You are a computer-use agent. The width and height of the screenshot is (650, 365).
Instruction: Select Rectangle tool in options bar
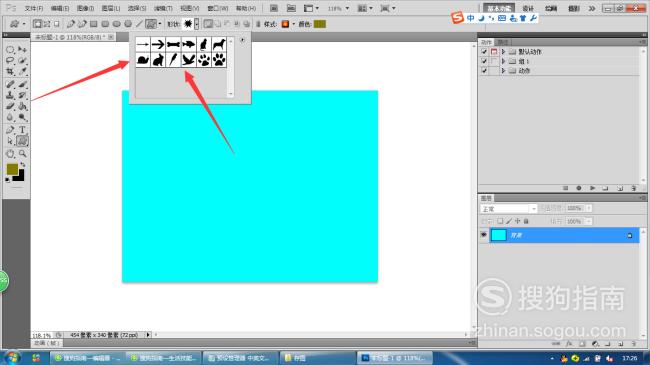point(94,24)
